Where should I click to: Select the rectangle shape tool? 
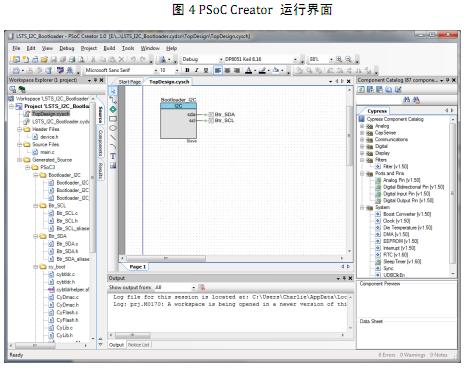113,119
